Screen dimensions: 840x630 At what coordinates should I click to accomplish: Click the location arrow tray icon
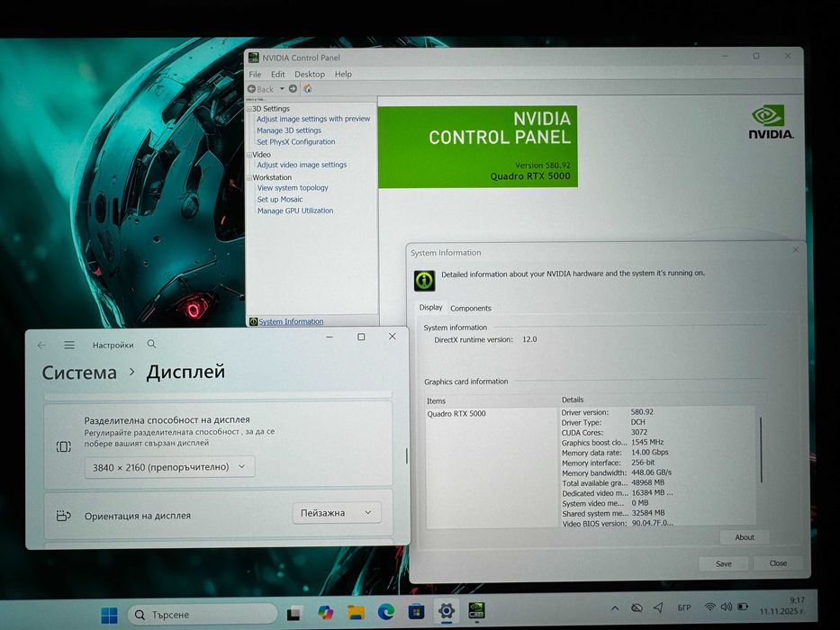(x=658, y=607)
